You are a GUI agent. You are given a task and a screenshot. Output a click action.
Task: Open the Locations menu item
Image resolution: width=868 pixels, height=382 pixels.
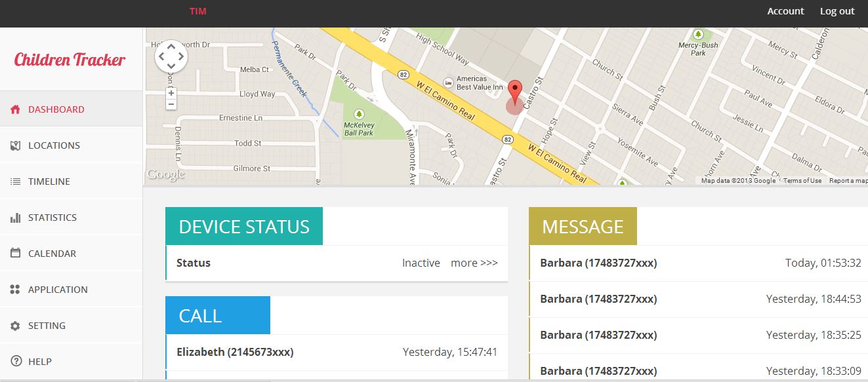(71, 145)
